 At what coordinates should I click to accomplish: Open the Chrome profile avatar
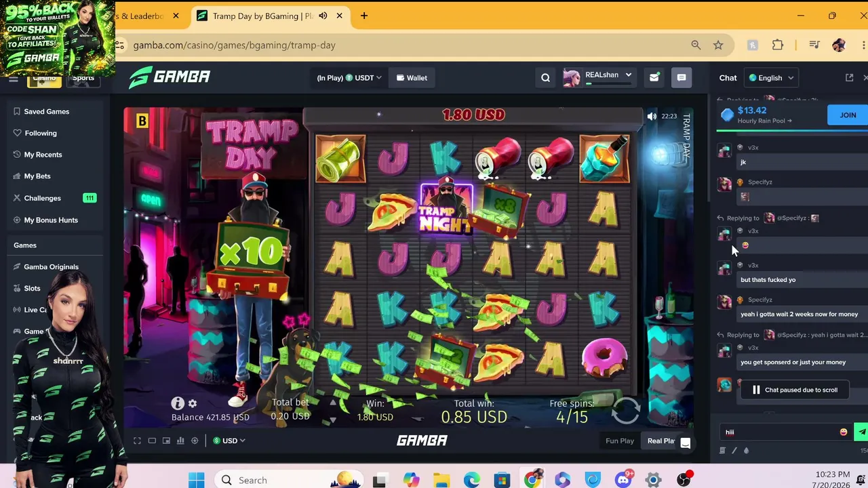(839, 45)
